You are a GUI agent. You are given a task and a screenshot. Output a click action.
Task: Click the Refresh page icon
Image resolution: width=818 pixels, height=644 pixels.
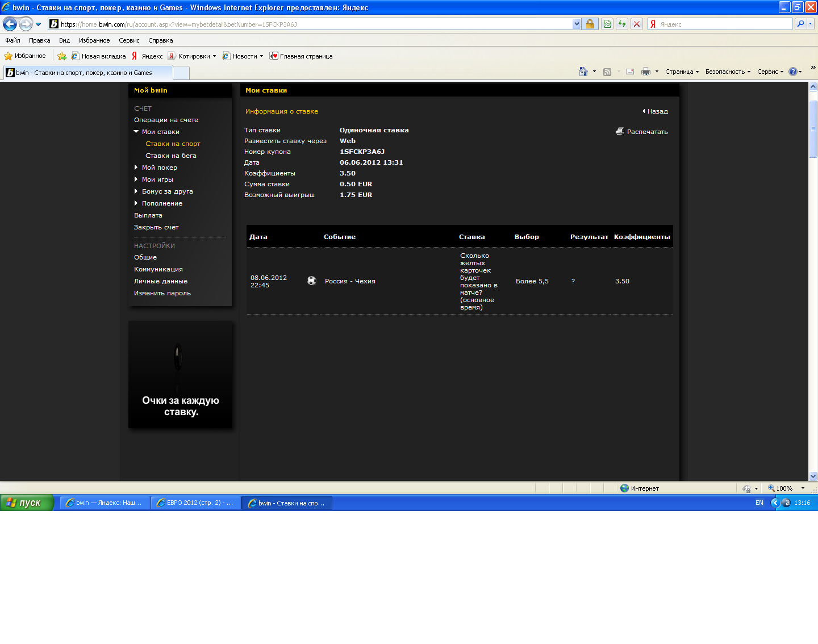(622, 24)
